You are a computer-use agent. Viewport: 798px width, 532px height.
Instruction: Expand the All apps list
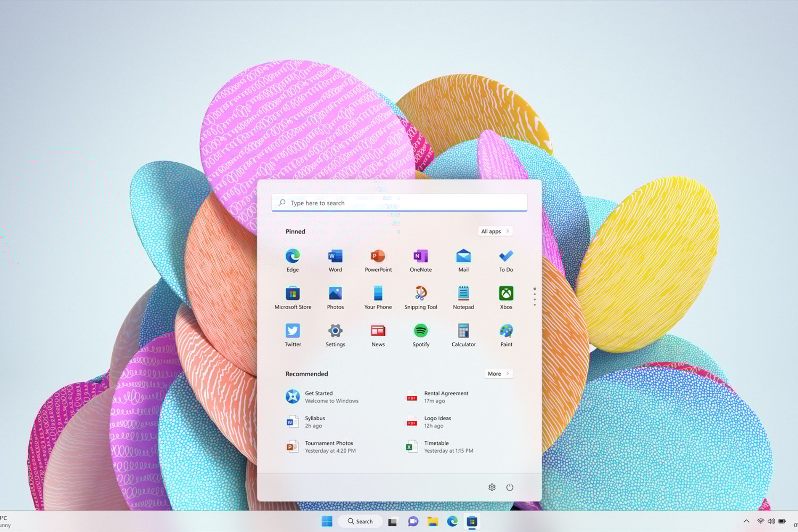pyautogui.click(x=495, y=231)
